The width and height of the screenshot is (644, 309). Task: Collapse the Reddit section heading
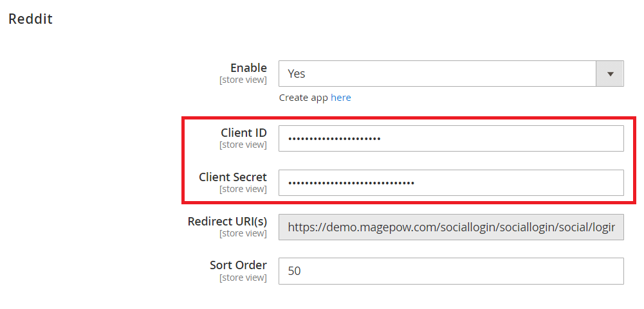[30, 19]
